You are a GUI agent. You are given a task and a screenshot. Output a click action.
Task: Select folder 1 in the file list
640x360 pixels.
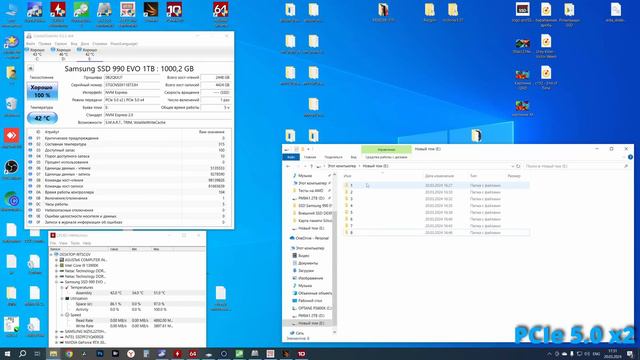436,185
